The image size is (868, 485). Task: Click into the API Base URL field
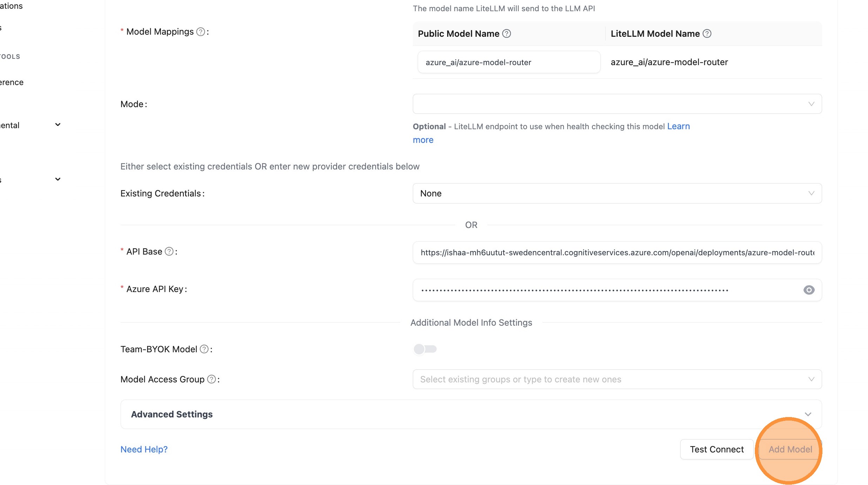(x=617, y=252)
